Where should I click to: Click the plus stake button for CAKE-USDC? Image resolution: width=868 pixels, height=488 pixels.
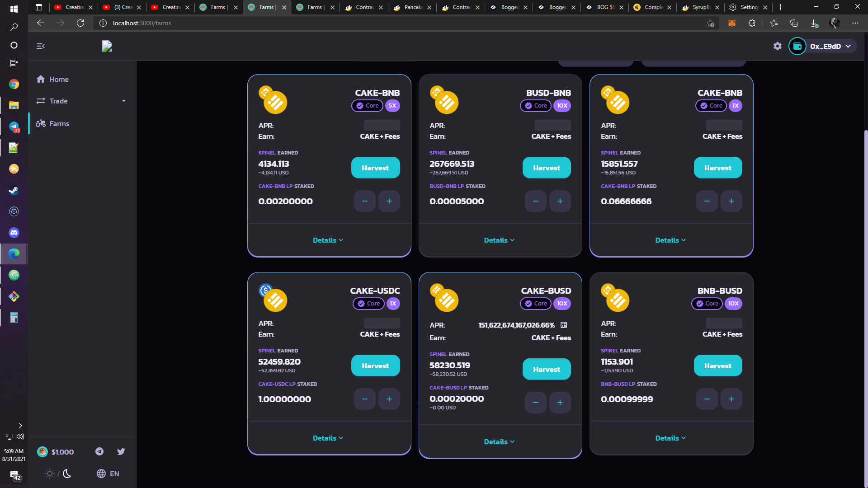click(389, 399)
